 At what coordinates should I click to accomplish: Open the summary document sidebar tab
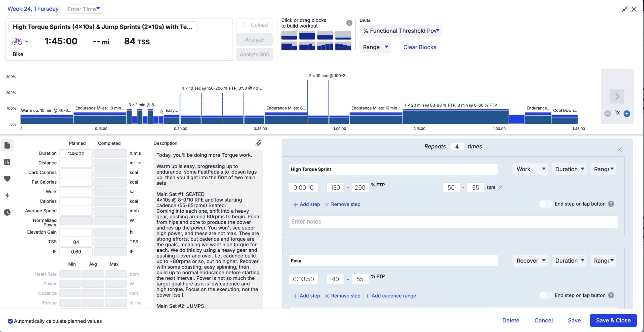(x=7, y=145)
